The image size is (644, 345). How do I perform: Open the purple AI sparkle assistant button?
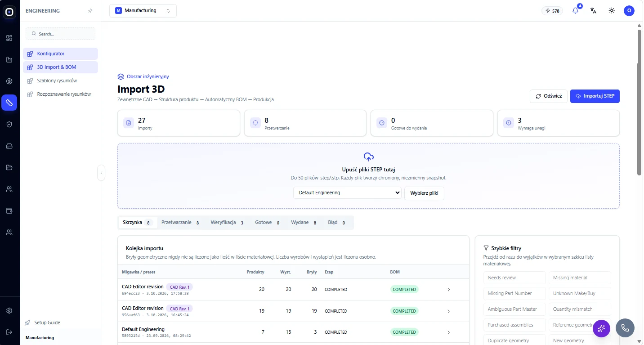[601, 328]
